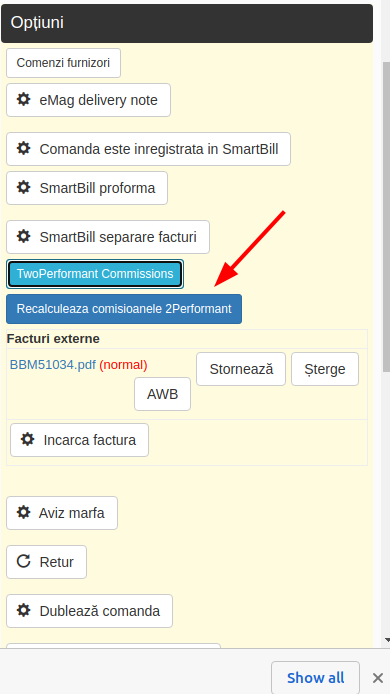Click gear icon on Aviz marfa

[23, 513]
